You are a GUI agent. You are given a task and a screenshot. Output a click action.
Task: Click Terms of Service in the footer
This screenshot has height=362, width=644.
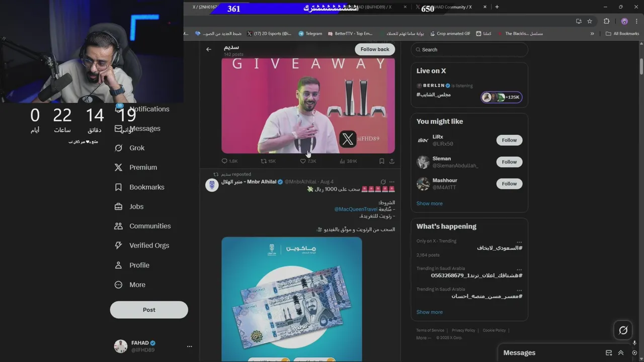[430, 330]
